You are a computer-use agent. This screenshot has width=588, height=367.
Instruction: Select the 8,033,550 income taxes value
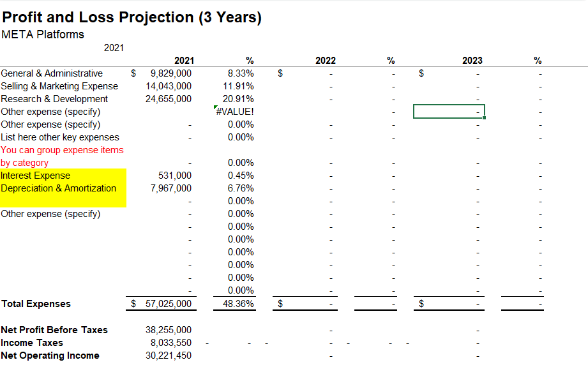point(170,343)
